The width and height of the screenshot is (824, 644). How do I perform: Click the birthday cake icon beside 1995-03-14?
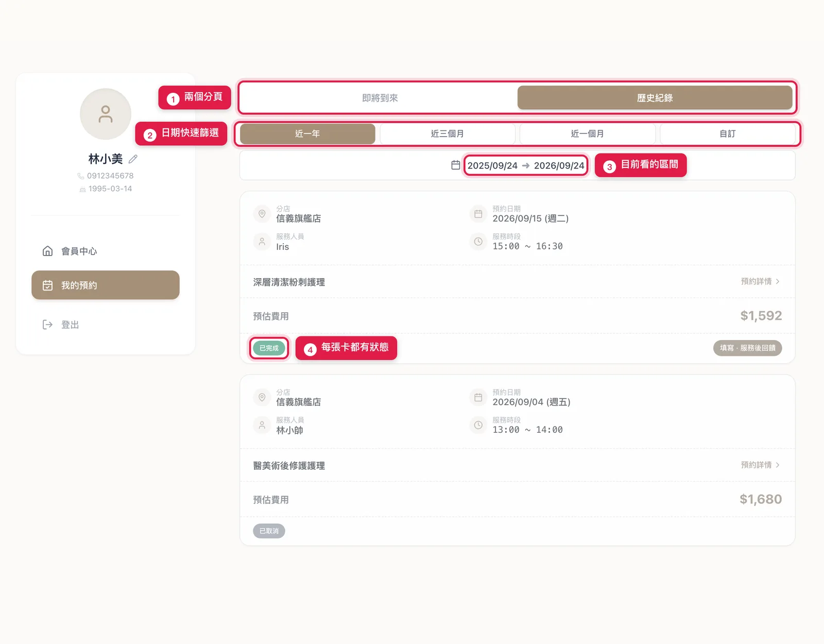point(82,190)
